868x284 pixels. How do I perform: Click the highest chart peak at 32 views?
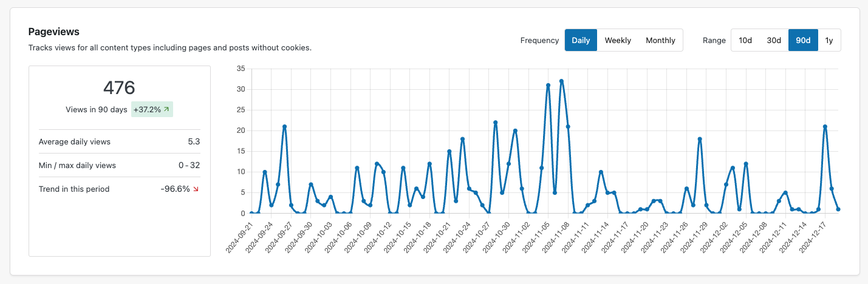point(561,81)
